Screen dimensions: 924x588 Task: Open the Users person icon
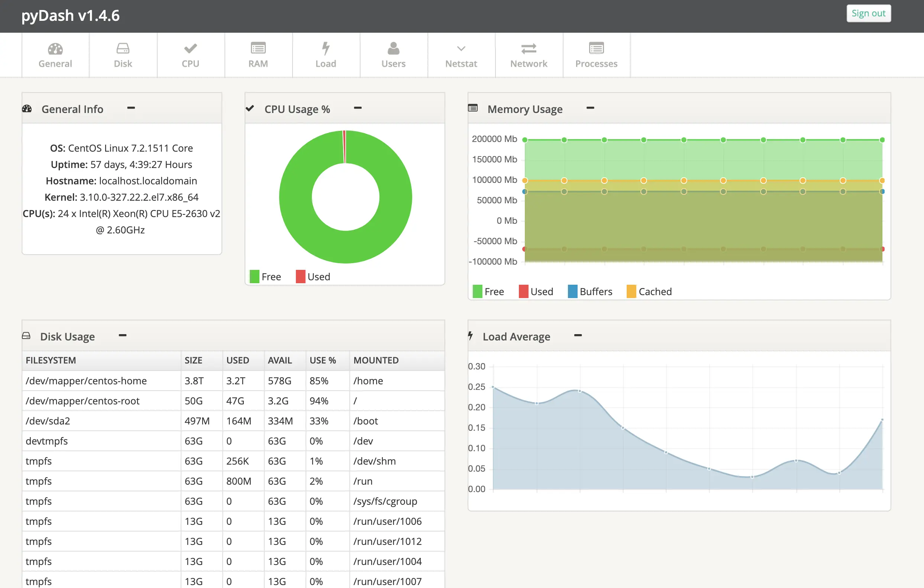[393, 49]
